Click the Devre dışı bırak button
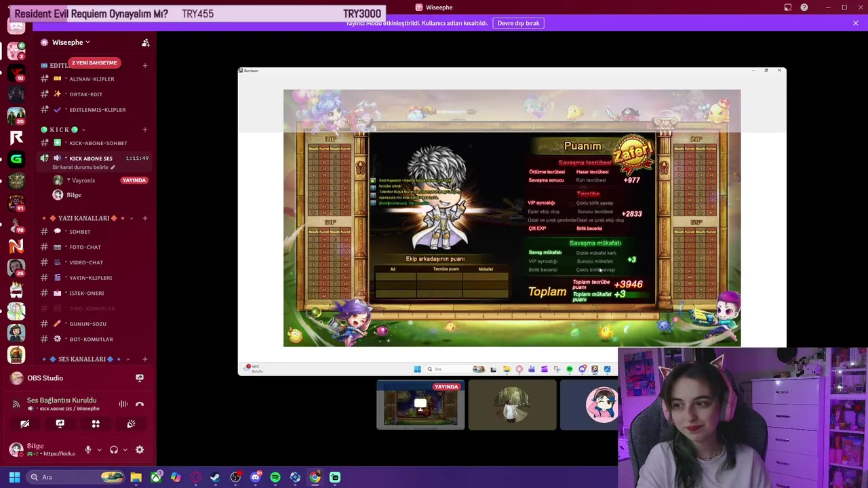 [x=519, y=23]
